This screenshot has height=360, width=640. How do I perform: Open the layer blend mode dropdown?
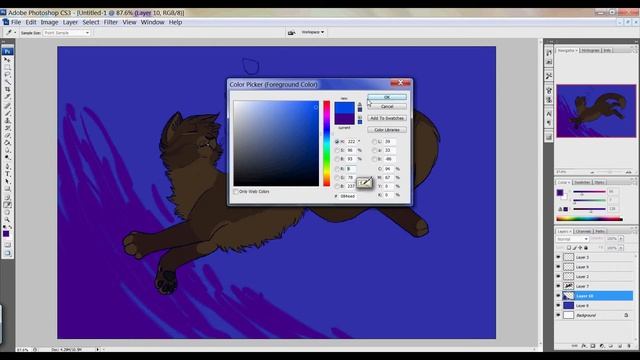pos(572,239)
